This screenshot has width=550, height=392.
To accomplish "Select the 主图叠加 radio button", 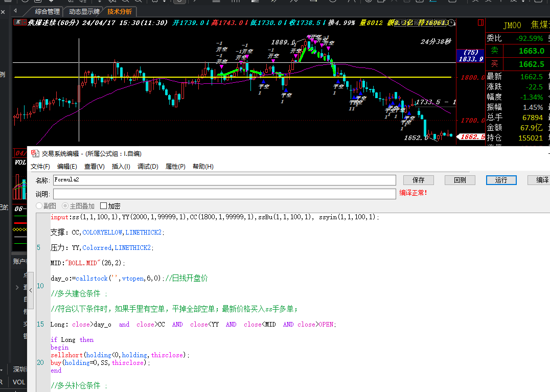I will pyautogui.click(x=65, y=206).
